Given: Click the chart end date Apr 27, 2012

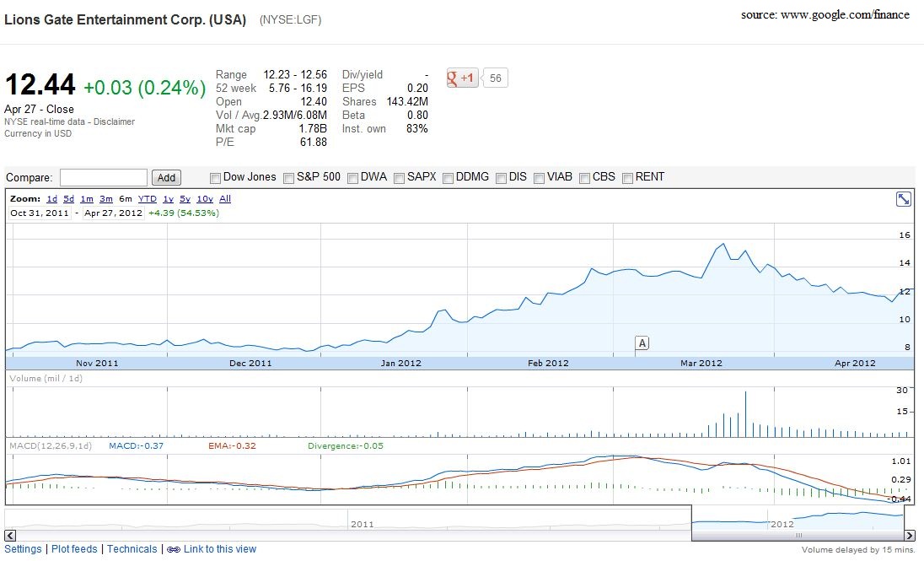Looking at the screenshot, I should 113,213.
